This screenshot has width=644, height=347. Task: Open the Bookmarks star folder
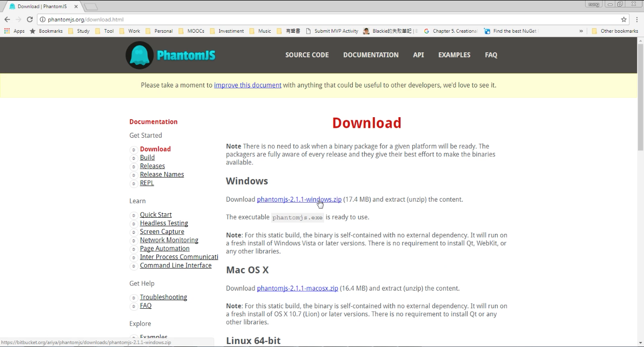point(46,31)
